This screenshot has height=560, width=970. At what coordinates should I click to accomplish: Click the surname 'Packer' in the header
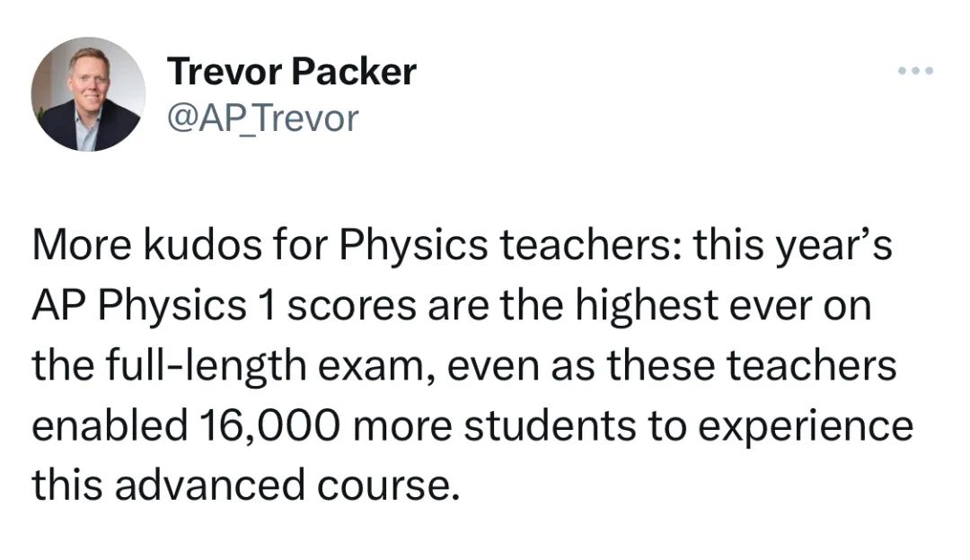[x=354, y=72]
